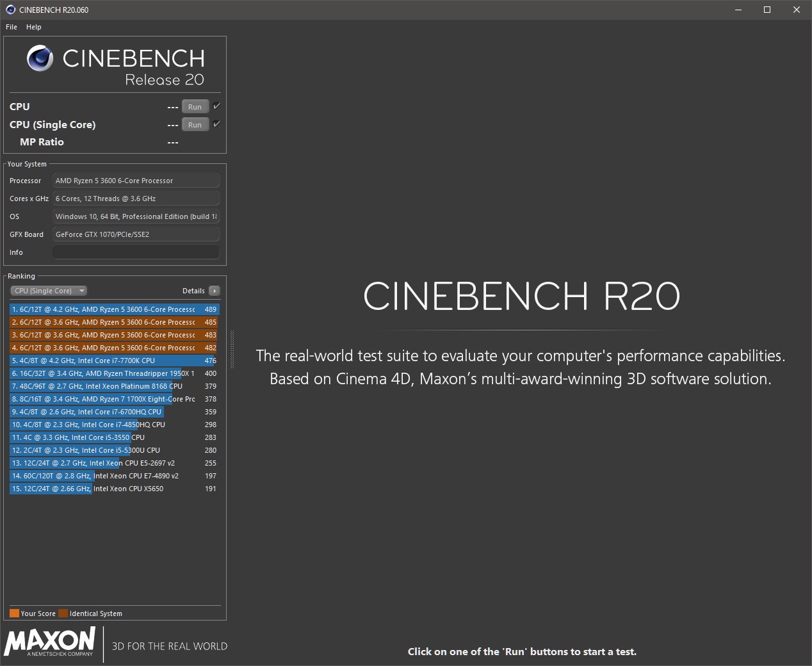Screen dimensions: 812x666
Task: Maximize the Cinebench window
Action: pos(767,10)
